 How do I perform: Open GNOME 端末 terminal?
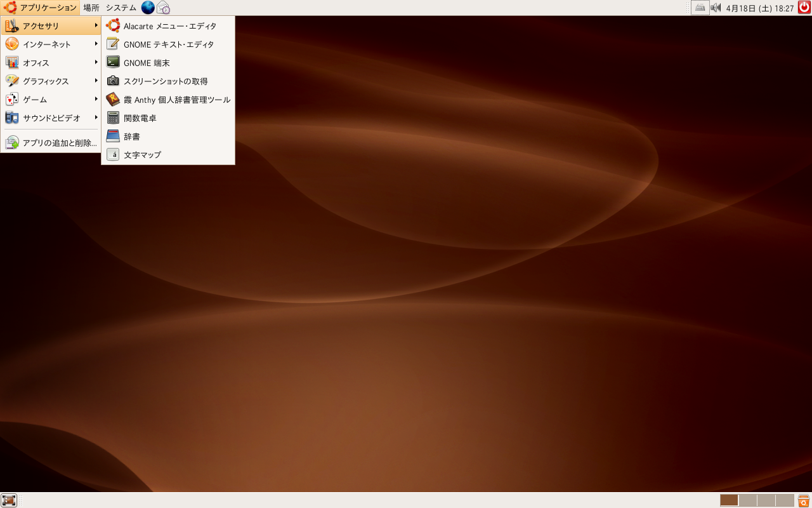tap(146, 62)
